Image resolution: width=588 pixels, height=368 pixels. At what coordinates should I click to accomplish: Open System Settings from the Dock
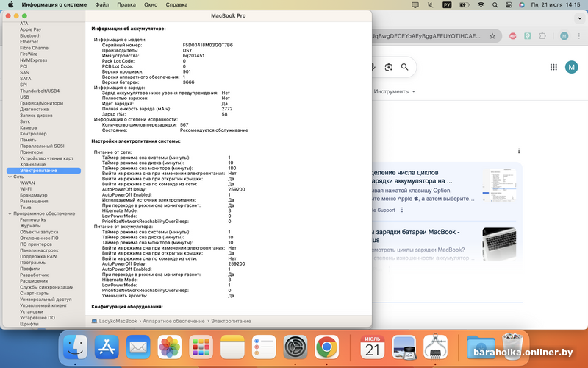[x=295, y=347]
